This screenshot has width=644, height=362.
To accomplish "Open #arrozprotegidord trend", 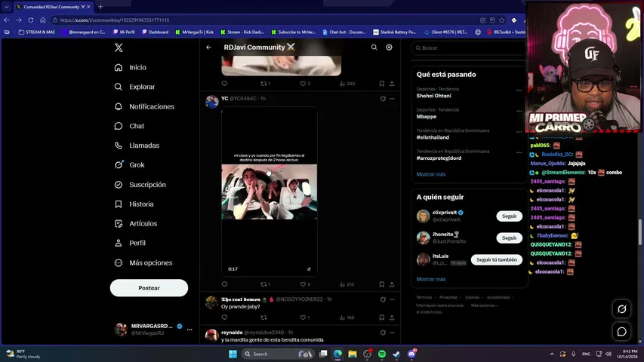I will pyautogui.click(x=439, y=158).
